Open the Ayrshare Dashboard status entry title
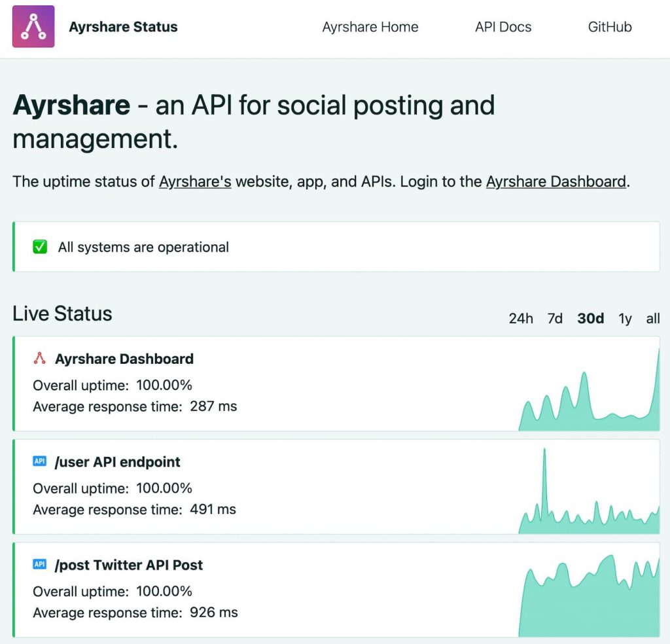 pos(124,359)
